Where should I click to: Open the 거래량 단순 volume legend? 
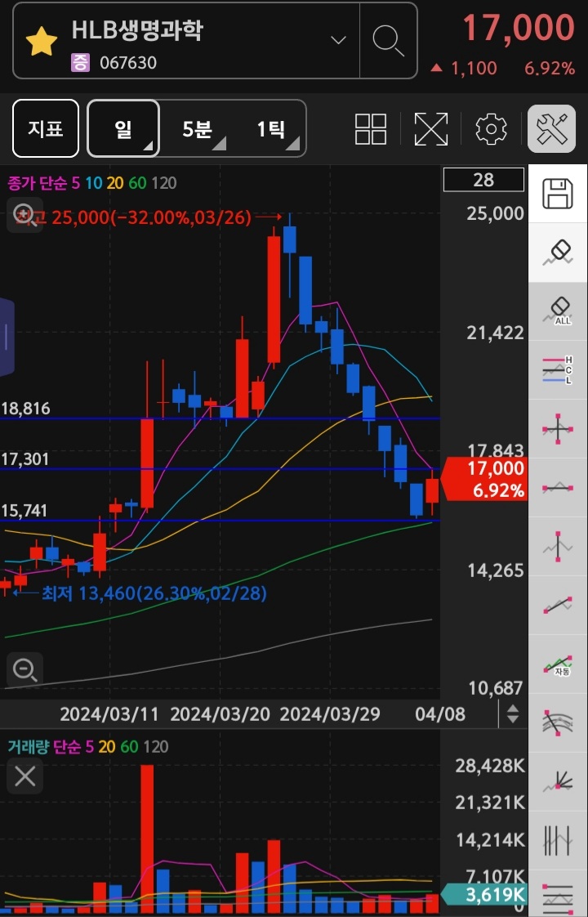(x=87, y=747)
